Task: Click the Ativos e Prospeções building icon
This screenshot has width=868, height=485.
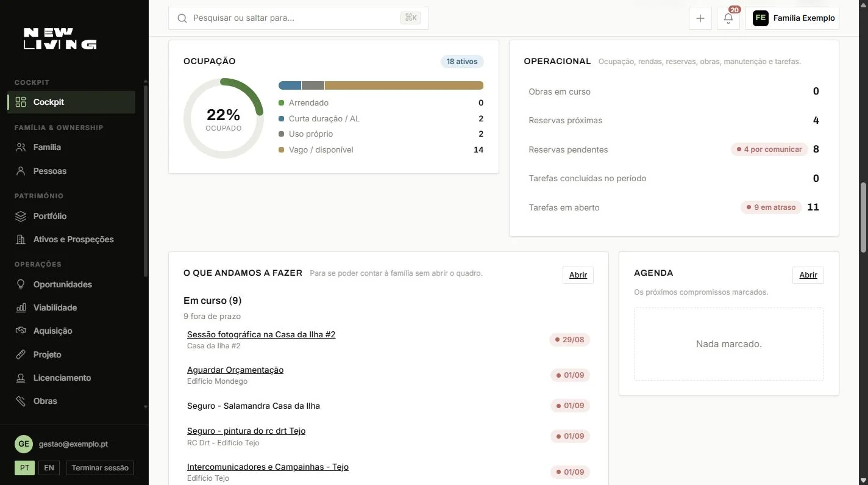Action: coord(21,239)
